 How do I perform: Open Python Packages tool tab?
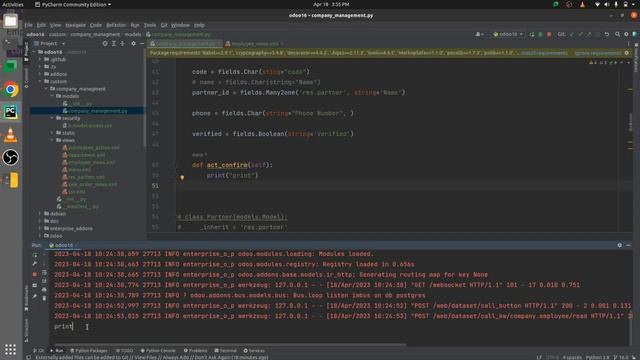89,351
